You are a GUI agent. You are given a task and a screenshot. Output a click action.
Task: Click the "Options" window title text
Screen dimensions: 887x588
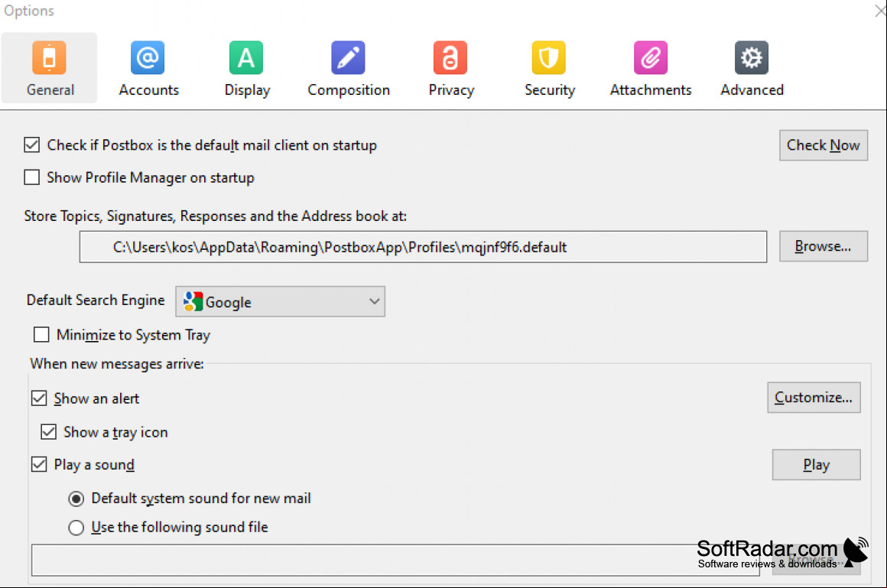(x=29, y=11)
